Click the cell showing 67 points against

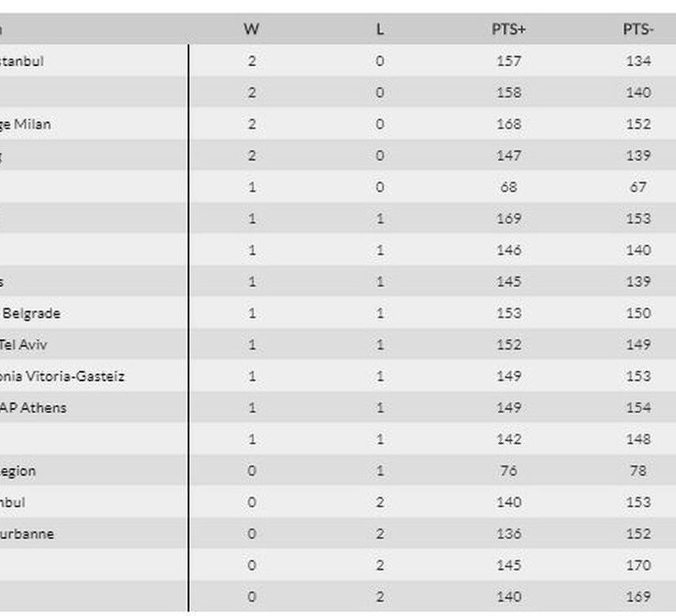click(x=638, y=187)
